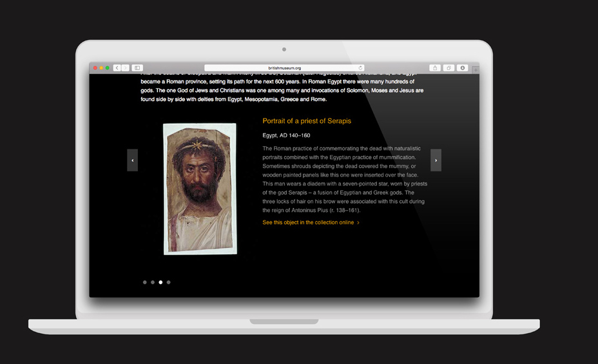The image size is (598, 364).
Task: Click the britishmuseum.org address bar
Action: tap(285, 68)
